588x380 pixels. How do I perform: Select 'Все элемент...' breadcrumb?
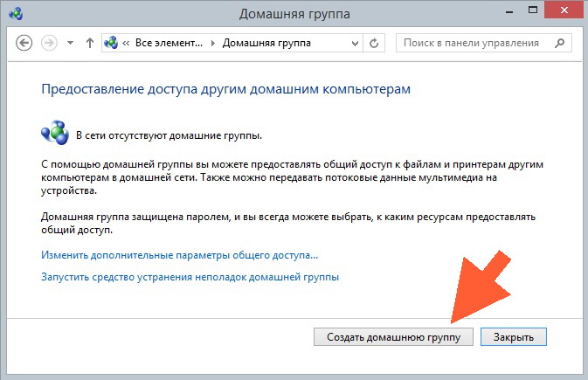169,43
